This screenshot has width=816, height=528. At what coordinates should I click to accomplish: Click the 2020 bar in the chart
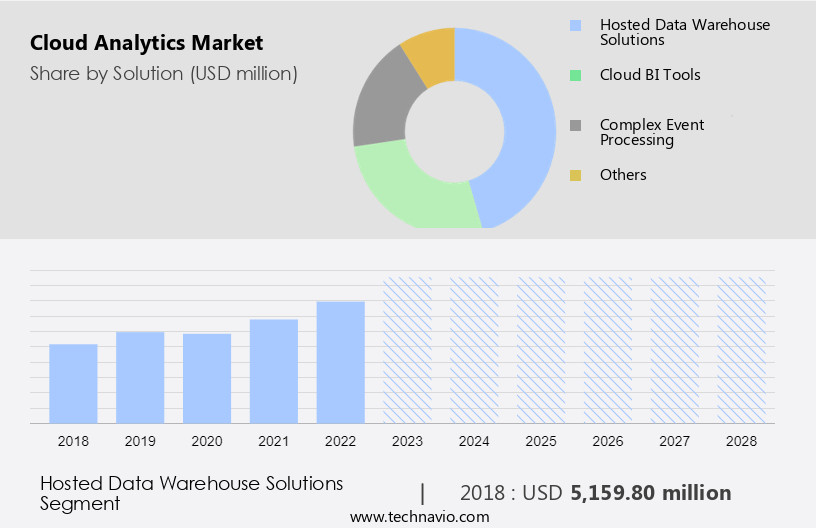pos(207,378)
